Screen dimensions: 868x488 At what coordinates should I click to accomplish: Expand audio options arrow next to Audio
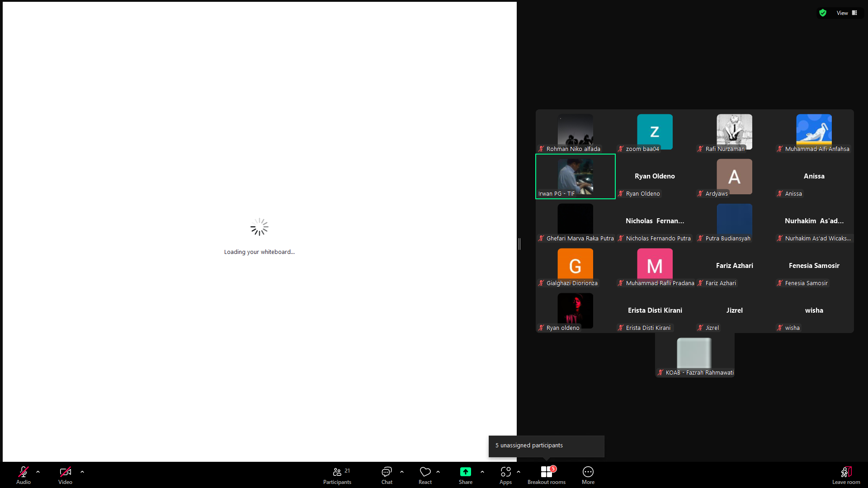point(38,472)
